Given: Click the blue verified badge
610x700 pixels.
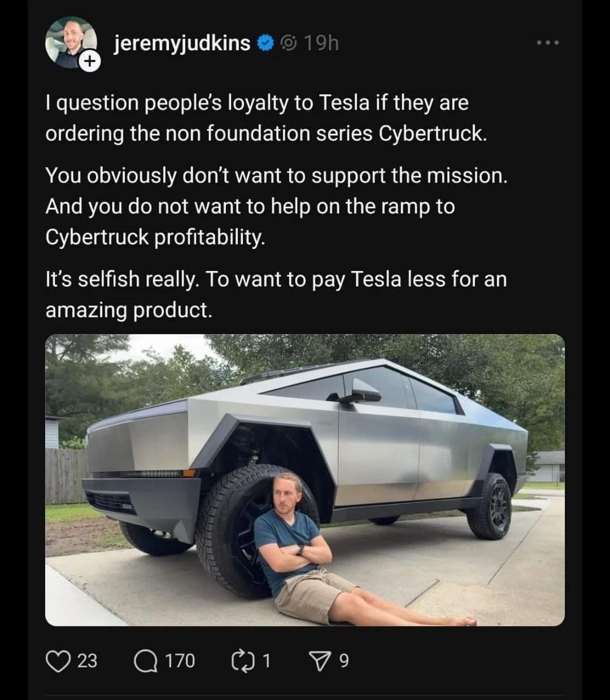Looking at the screenshot, I should click(x=266, y=43).
